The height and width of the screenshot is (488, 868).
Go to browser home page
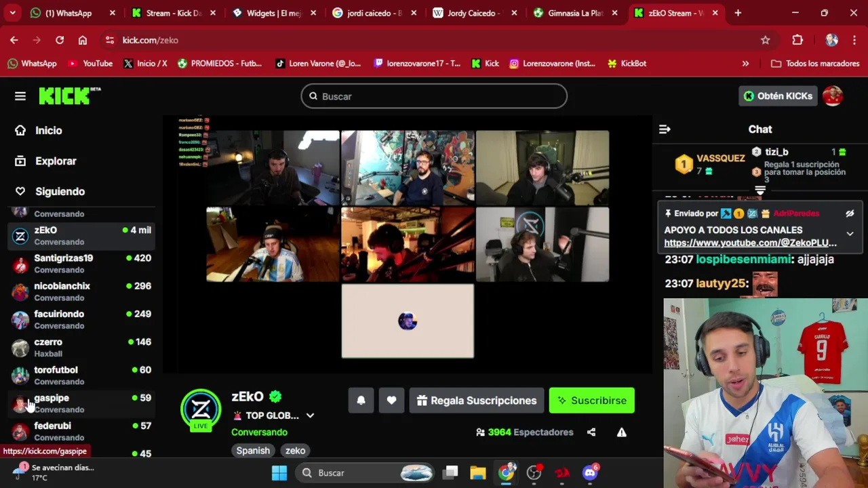pyautogui.click(x=83, y=40)
